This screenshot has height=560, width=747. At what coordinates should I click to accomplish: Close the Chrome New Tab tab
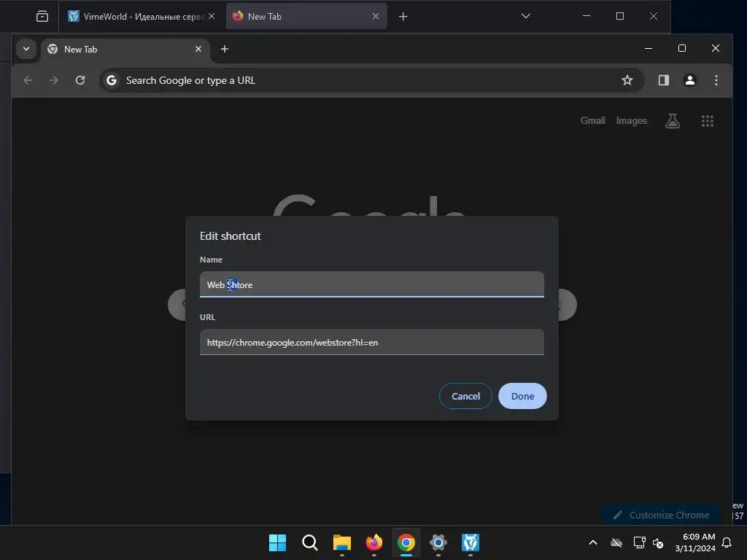(198, 49)
